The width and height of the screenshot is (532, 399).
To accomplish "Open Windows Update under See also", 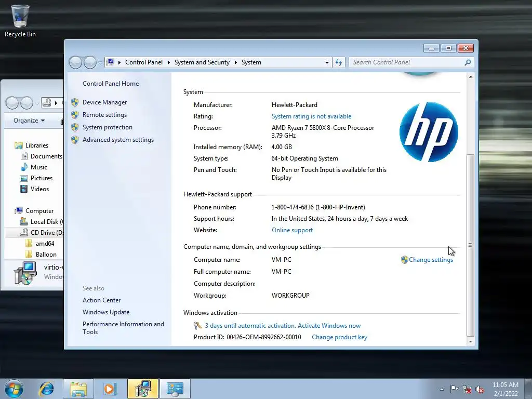I will (x=106, y=312).
